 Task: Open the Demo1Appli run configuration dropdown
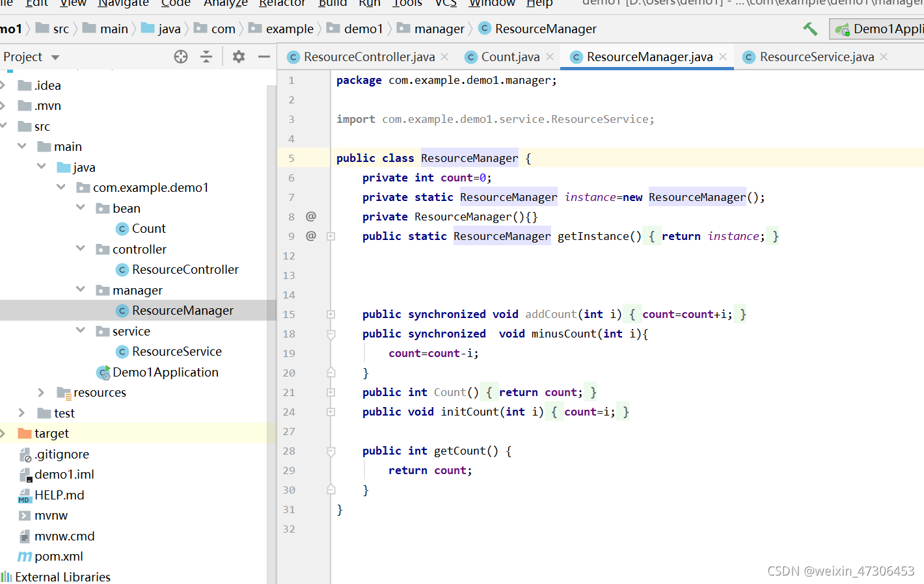pos(878,29)
